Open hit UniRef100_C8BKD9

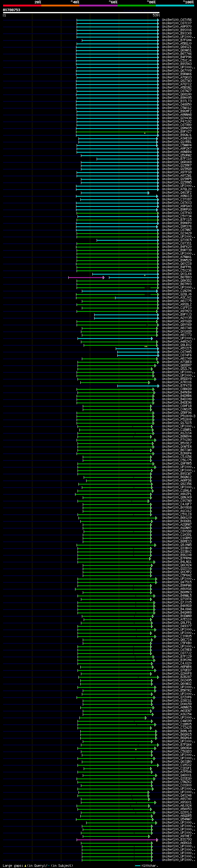176,389
